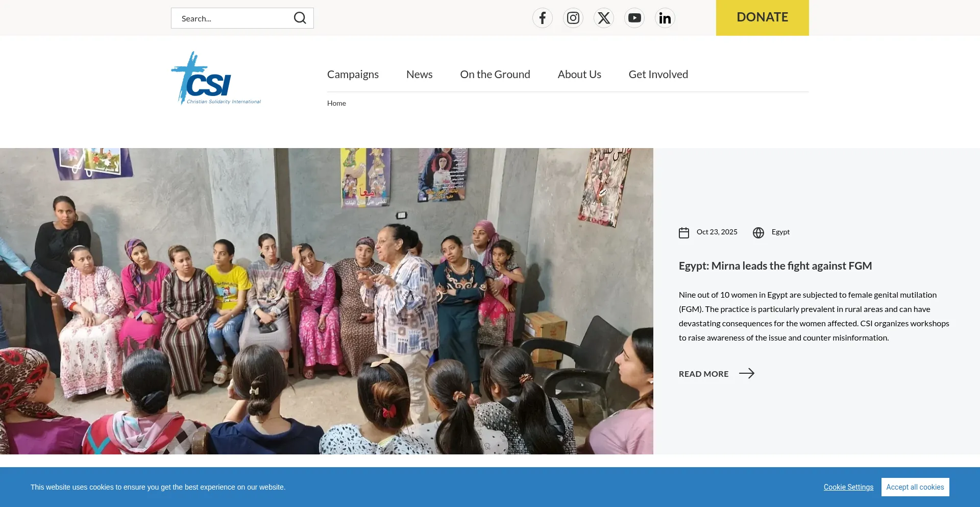Open the YouTube channel icon
The width and height of the screenshot is (980, 507).
click(x=634, y=18)
